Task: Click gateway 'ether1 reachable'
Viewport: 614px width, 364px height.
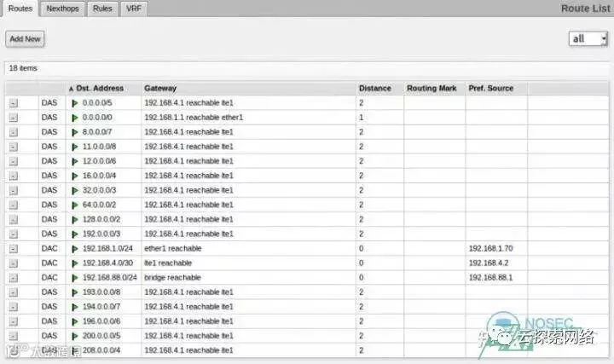Action: (x=172, y=249)
